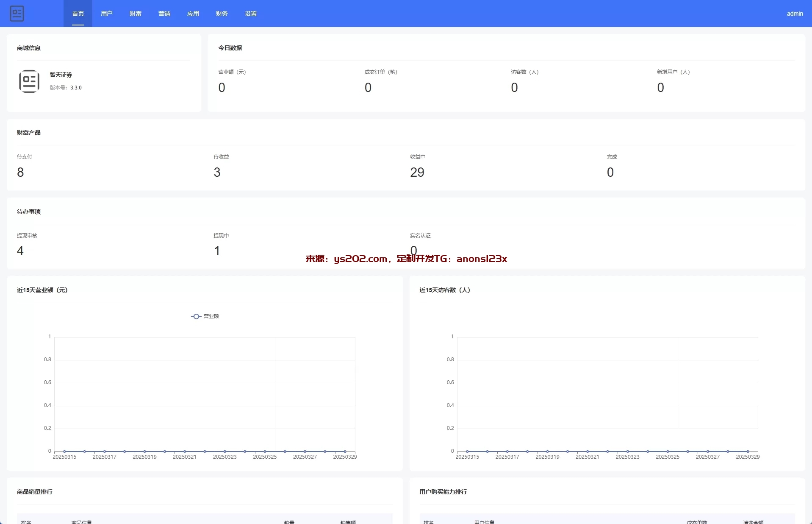The height and width of the screenshot is (524, 812).
Task: Go to the 营销 menu
Action: click(164, 14)
